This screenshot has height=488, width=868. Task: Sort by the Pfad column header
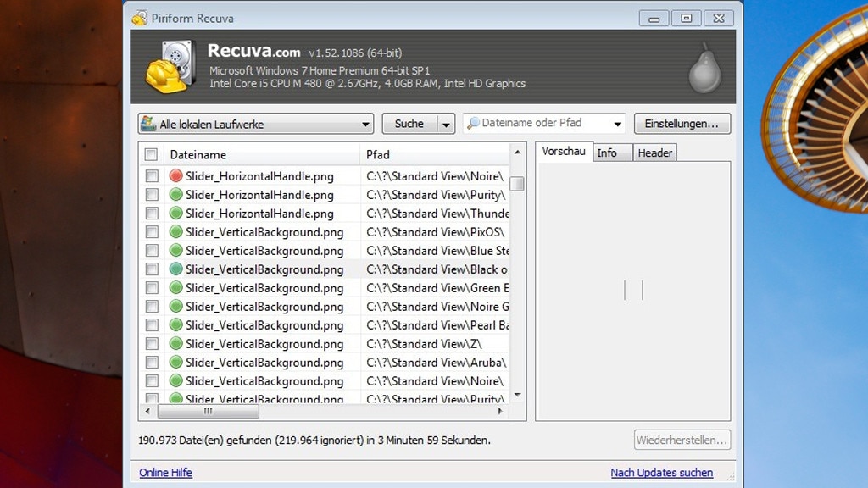435,154
